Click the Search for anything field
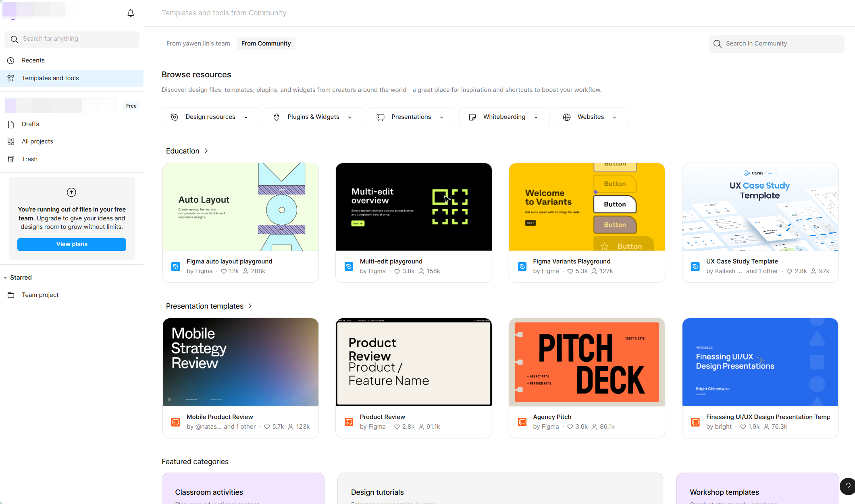Image resolution: width=855 pixels, height=504 pixels. tap(72, 39)
